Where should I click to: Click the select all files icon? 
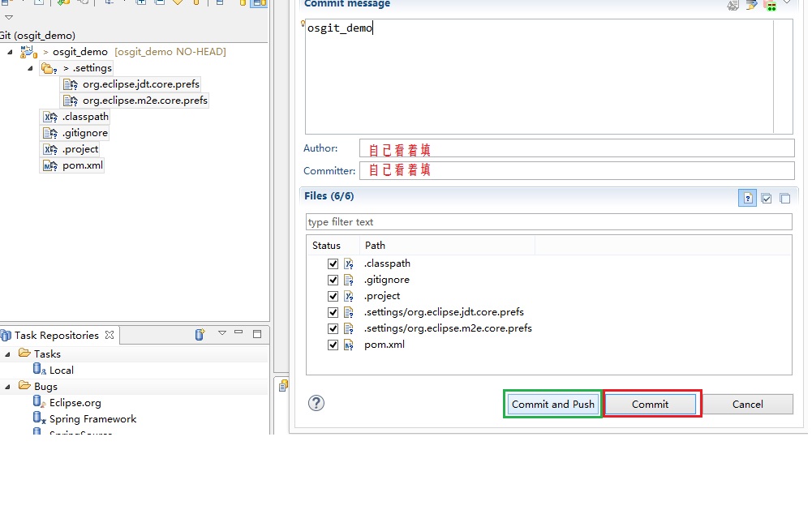pyautogui.click(x=767, y=198)
